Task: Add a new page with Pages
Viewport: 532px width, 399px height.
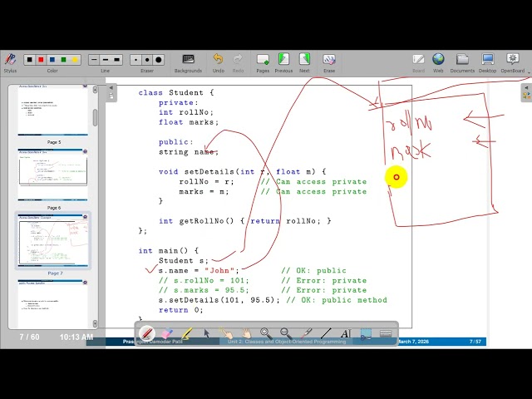Action: click(x=263, y=63)
